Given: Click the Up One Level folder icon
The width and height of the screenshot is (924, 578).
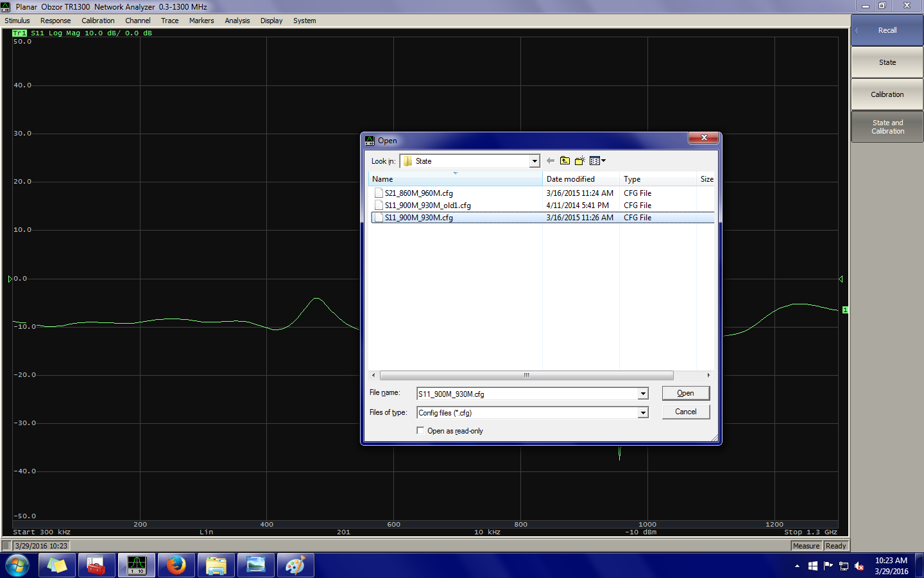Looking at the screenshot, I should 565,161.
